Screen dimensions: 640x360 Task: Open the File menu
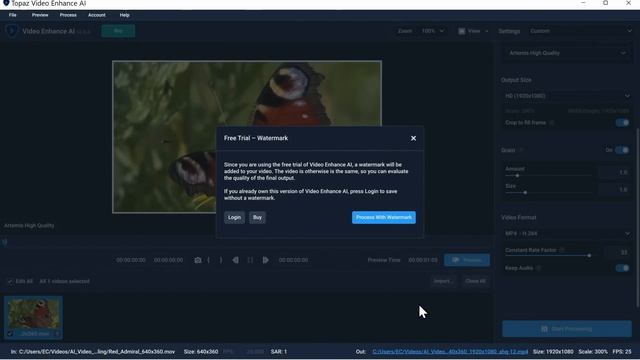coord(13,15)
